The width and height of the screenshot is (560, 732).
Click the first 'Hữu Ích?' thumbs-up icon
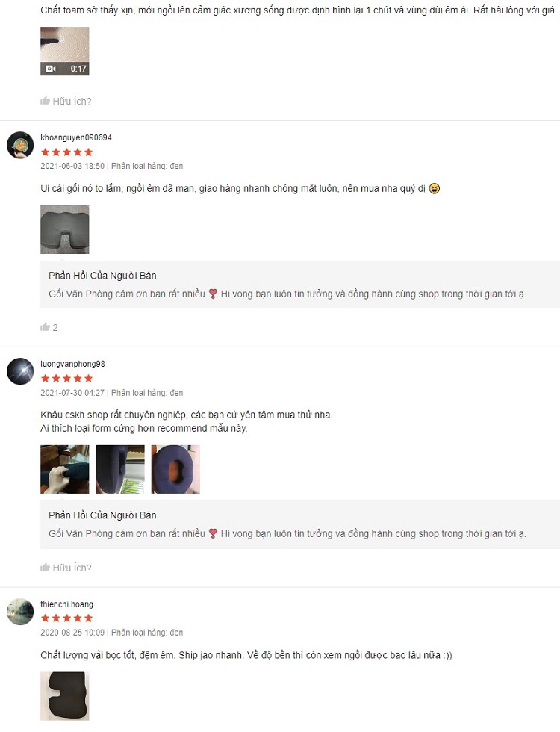point(46,101)
